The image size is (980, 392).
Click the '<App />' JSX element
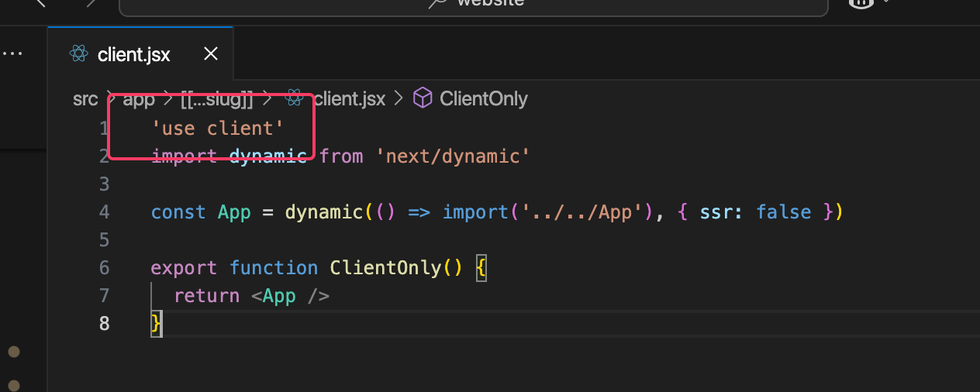click(291, 296)
